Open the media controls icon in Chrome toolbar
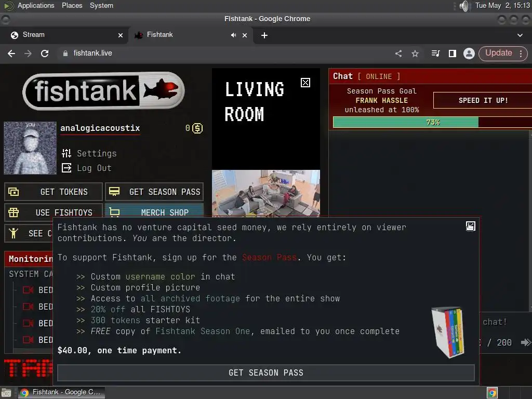Screen dimensions: 532x399 436,54
